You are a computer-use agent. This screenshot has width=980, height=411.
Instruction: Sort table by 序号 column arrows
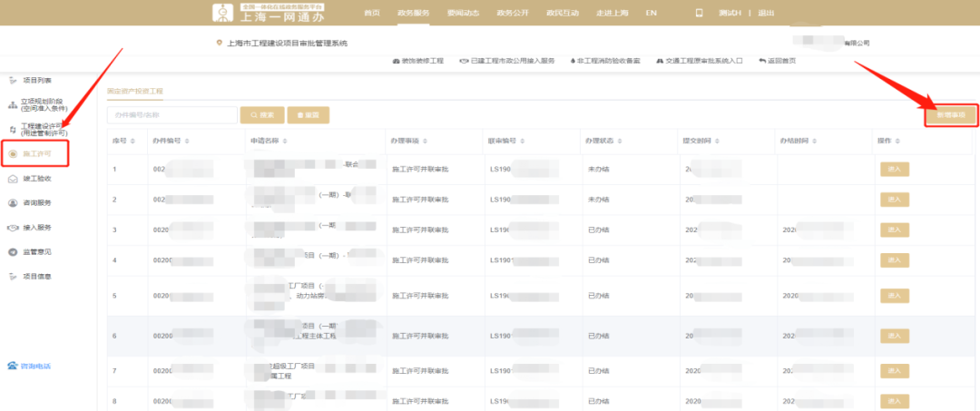(132, 142)
